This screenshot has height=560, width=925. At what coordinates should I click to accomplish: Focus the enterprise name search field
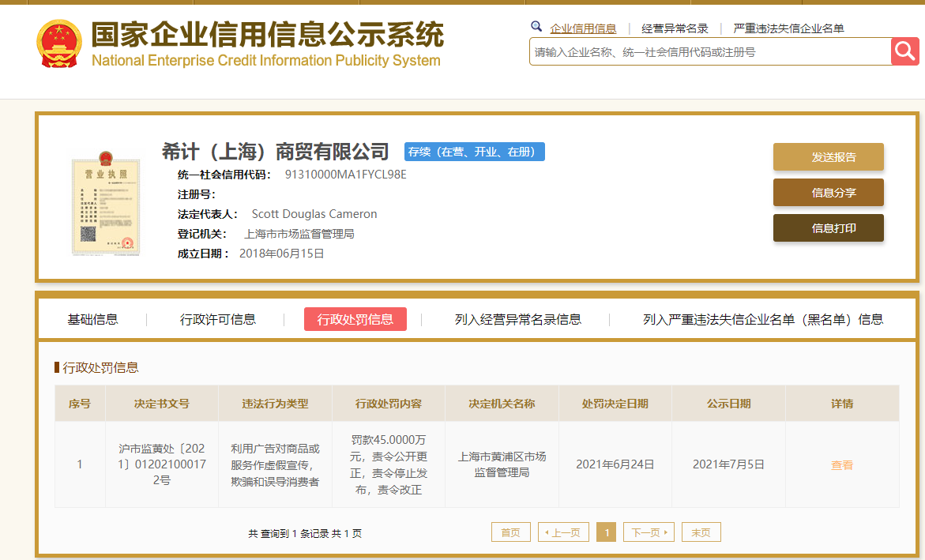710,52
